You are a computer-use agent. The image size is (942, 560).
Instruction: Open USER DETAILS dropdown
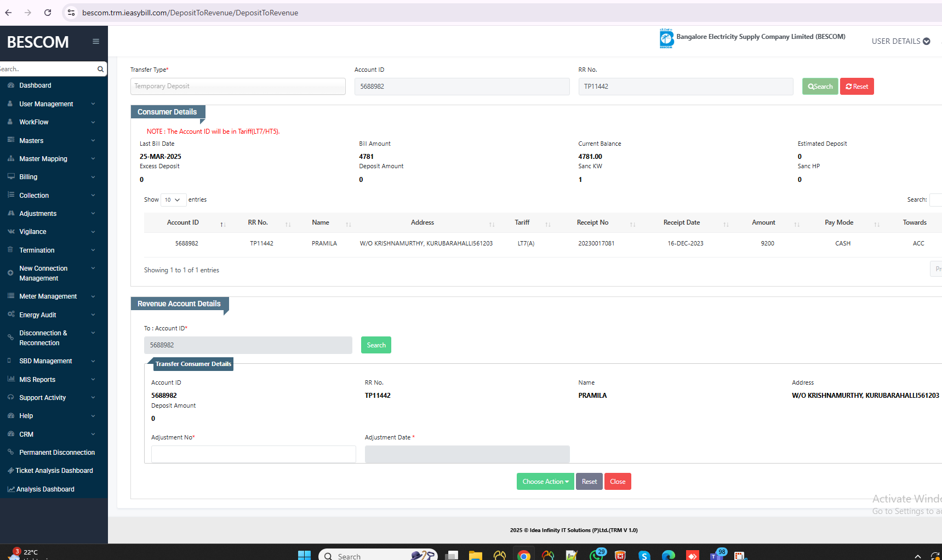901,41
